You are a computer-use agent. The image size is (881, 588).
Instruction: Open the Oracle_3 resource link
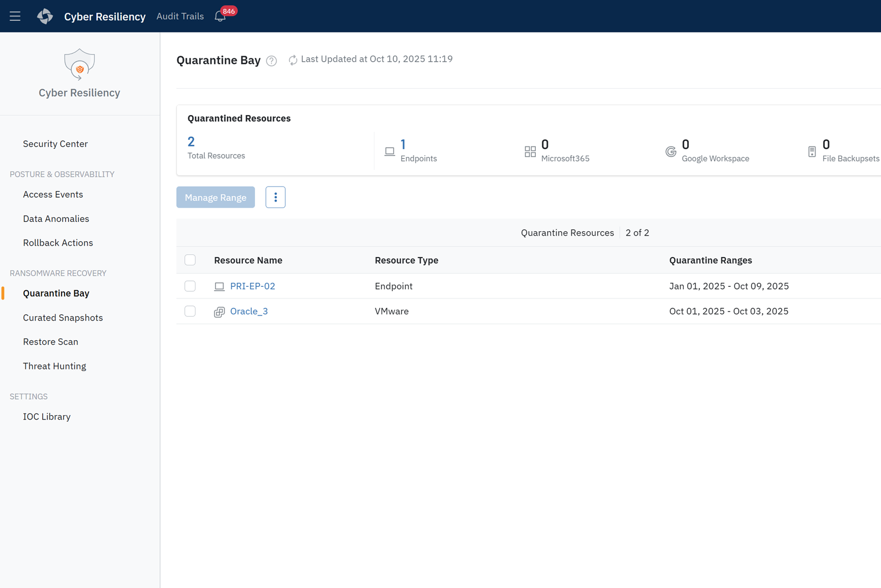point(249,311)
